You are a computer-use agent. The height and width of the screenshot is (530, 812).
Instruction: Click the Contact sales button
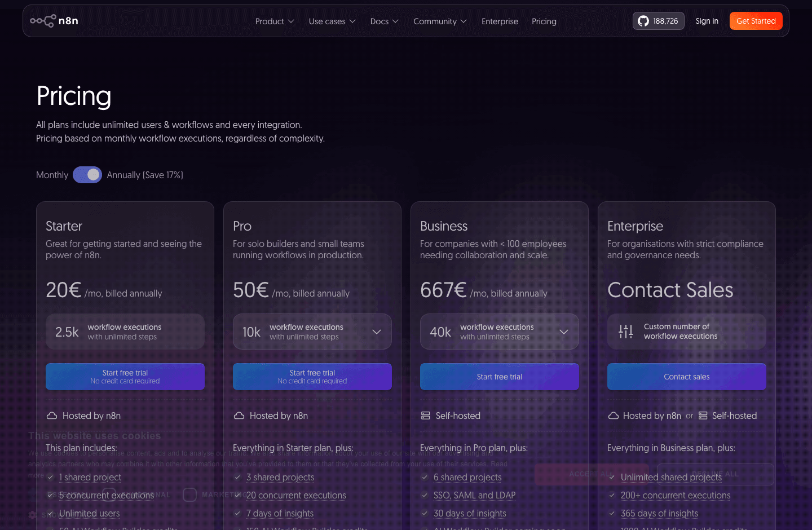coord(687,377)
